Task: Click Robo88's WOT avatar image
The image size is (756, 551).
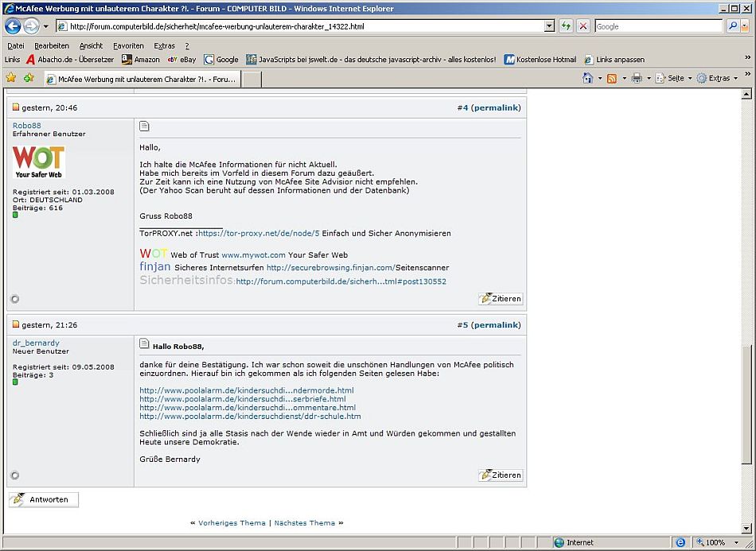Action: click(38, 162)
